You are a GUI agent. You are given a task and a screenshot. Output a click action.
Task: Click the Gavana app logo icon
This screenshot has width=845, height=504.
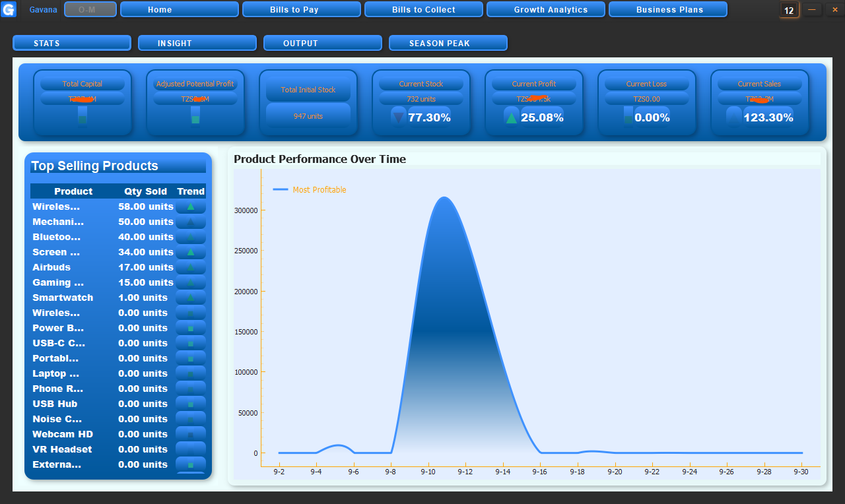pyautogui.click(x=9, y=9)
